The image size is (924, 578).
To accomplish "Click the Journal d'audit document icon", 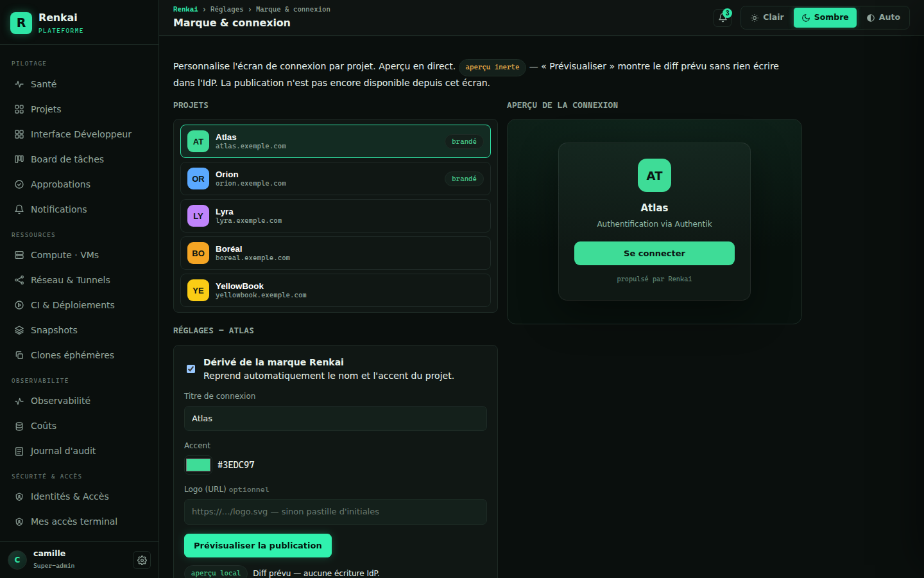I will pos(19,451).
